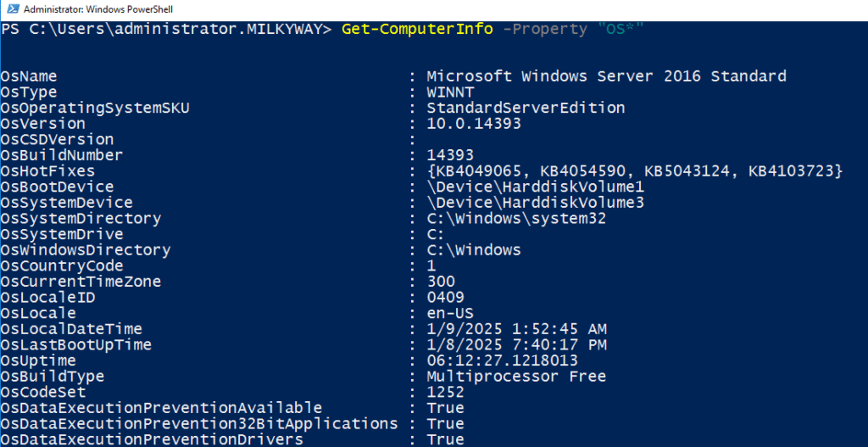Click the C:\Windows\system32 directory value
868x447 pixels.
point(516,218)
